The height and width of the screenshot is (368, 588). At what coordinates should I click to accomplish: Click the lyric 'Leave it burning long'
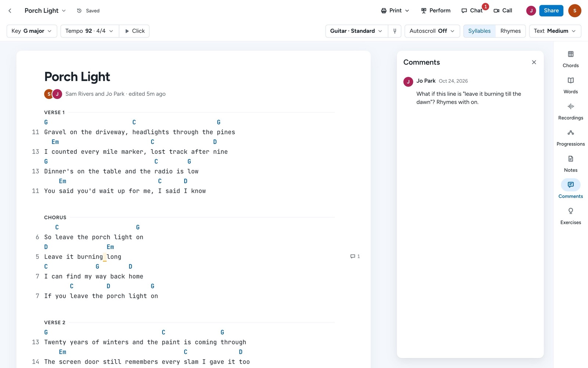(x=83, y=257)
